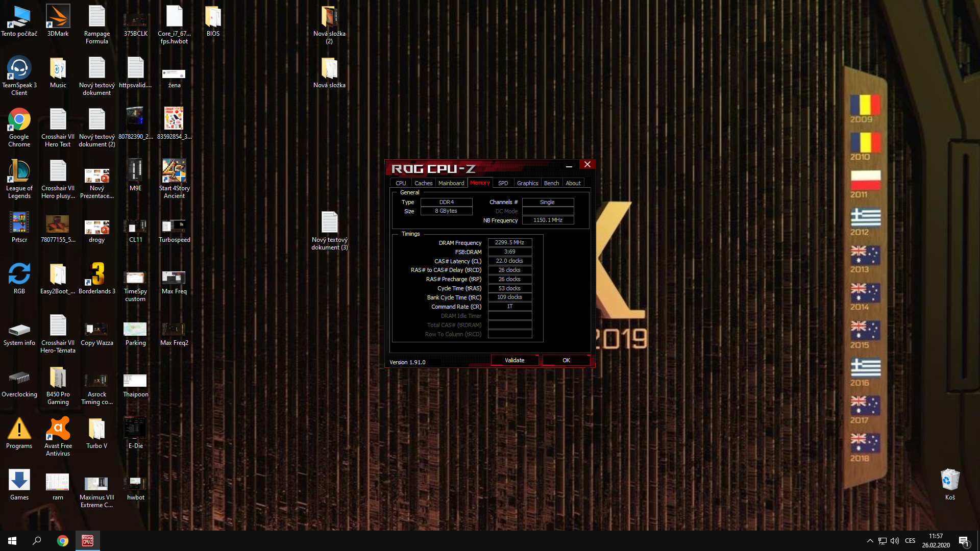Click the memory Type DDR4 field
The image size is (980, 551).
pos(447,203)
